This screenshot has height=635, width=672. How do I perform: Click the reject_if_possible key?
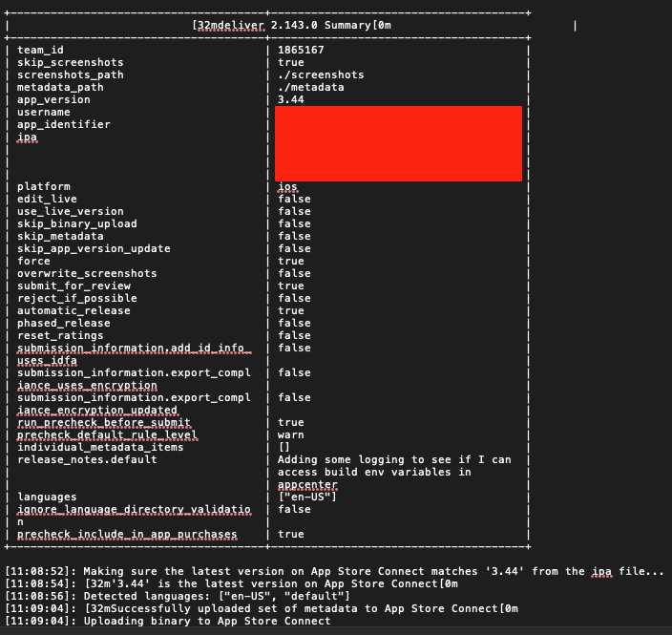coord(77,299)
